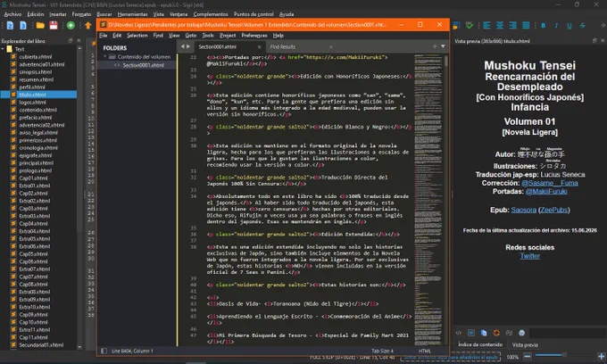Close the Explorador del libro panel
The image size is (607, 364).
click(x=79, y=40)
